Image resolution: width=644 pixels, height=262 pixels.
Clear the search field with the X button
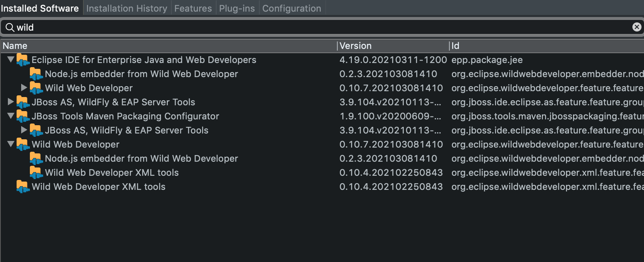point(637,27)
